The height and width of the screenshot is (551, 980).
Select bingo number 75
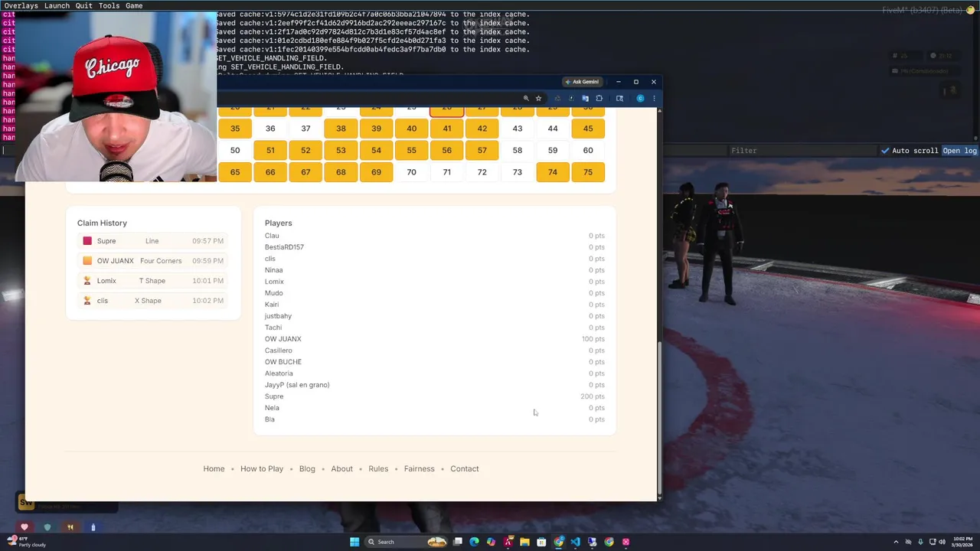pos(588,172)
